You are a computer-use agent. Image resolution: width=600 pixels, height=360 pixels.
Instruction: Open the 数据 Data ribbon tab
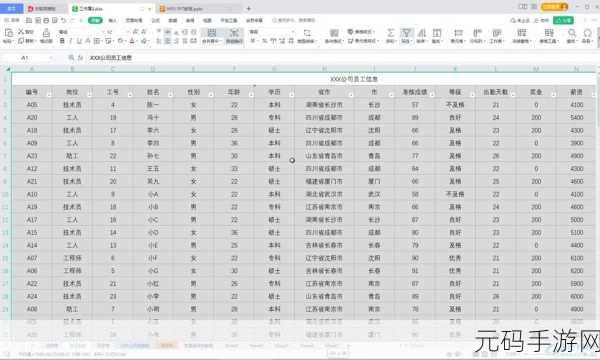(173, 20)
